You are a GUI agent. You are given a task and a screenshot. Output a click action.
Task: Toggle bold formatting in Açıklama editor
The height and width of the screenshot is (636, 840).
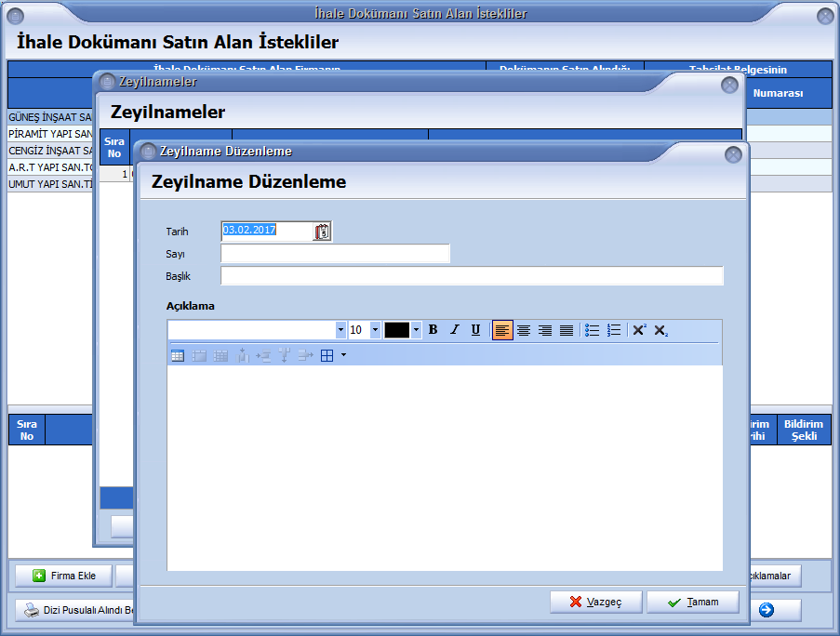coord(433,330)
